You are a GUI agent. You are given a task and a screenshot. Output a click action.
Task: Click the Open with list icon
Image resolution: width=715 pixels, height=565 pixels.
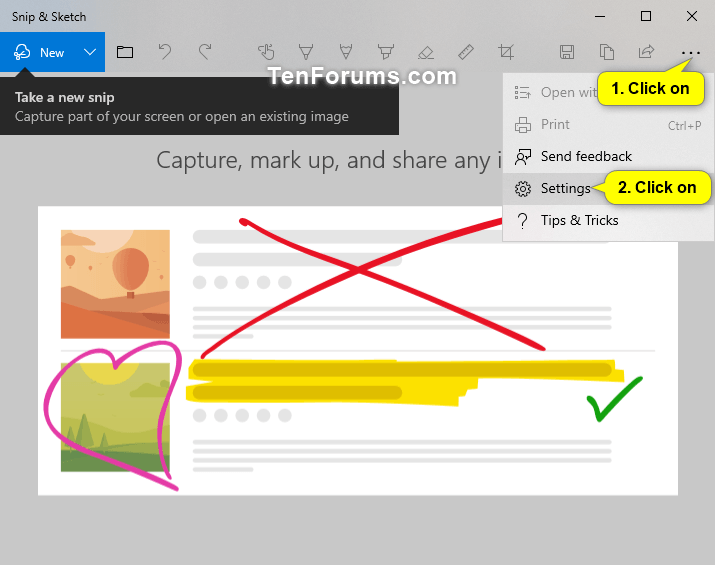pos(523,93)
